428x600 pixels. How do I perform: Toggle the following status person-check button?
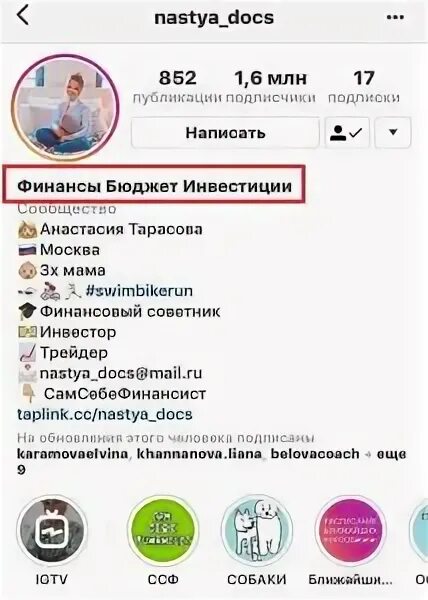coord(347,133)
